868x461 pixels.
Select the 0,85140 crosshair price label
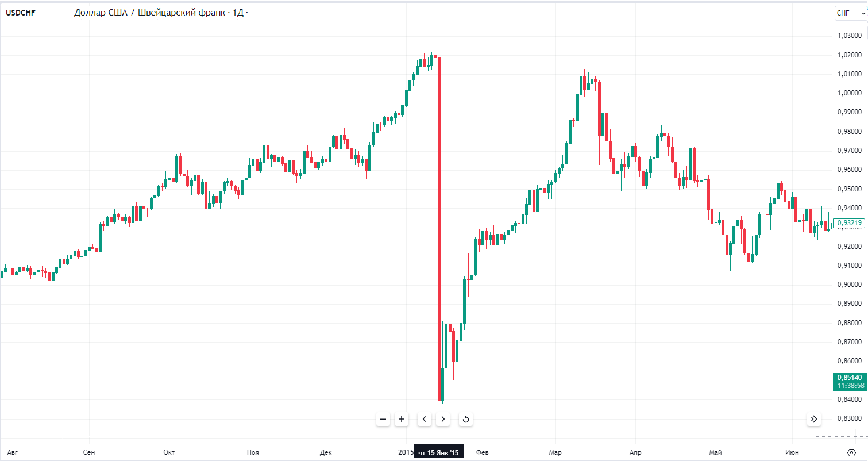click(849, 382)
